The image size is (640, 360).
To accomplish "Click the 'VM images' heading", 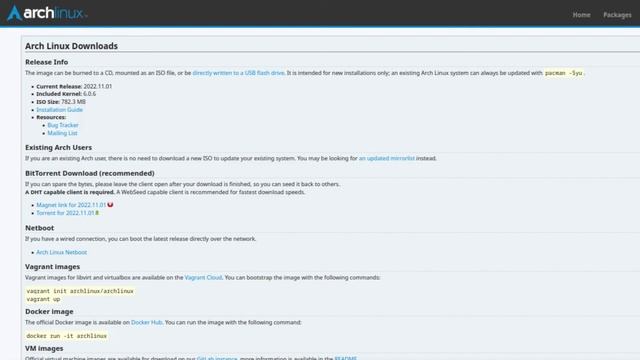I will tap(44, 349).
